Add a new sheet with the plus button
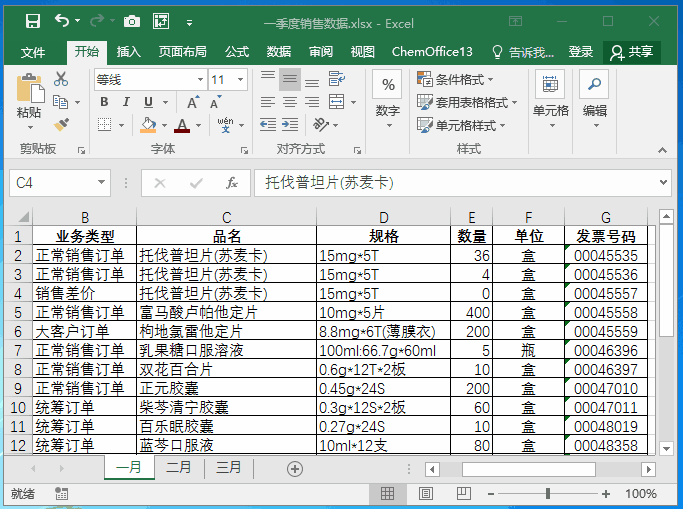This screenshot has height=509, width=683. 295,469
